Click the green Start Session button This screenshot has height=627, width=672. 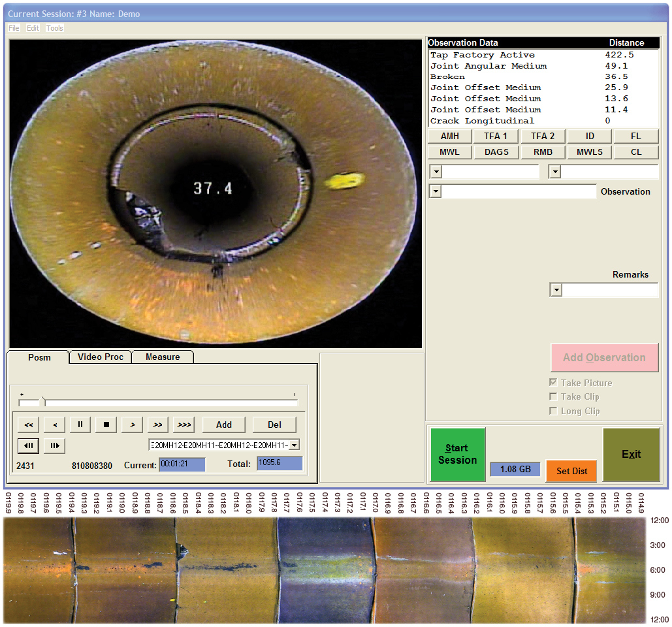(457, 454)
